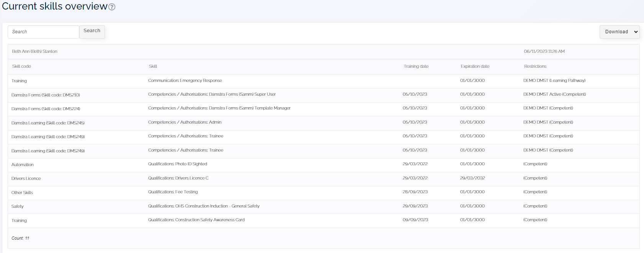Select Qualifications: Photo ID Sighted entry
This screenshot has height=253, width=644.
177,164
